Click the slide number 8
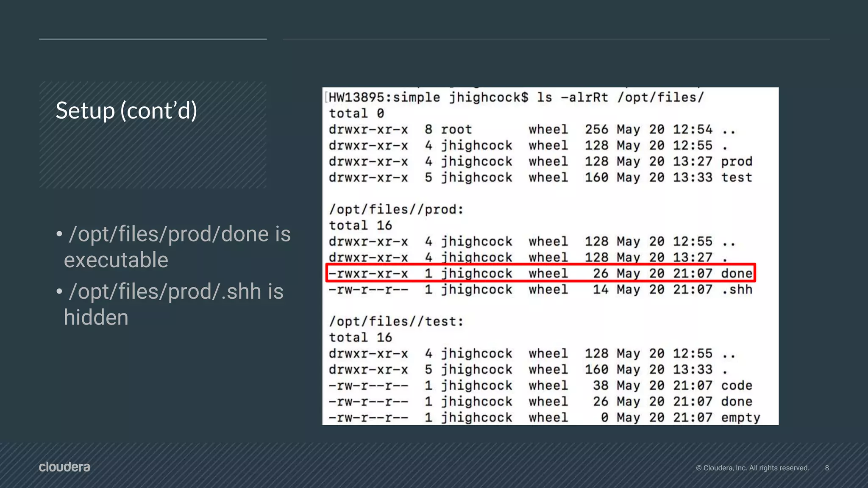The width and height of the screenshot is (868, 488). click(827, 468)
